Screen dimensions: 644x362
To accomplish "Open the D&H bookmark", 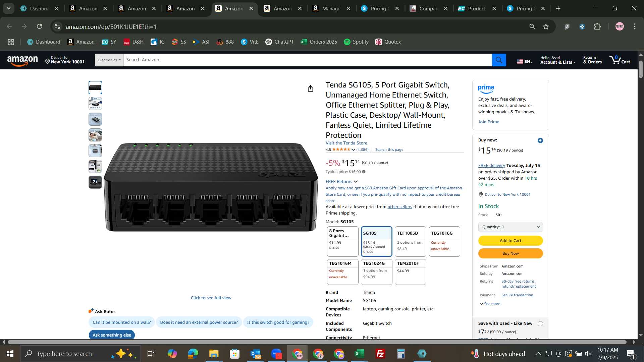I will [133, 42].
